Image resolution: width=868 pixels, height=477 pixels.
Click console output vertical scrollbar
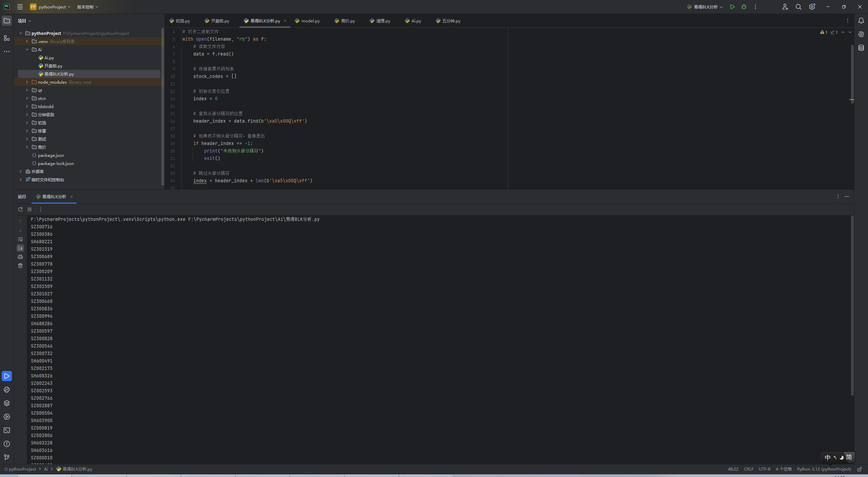852,305
